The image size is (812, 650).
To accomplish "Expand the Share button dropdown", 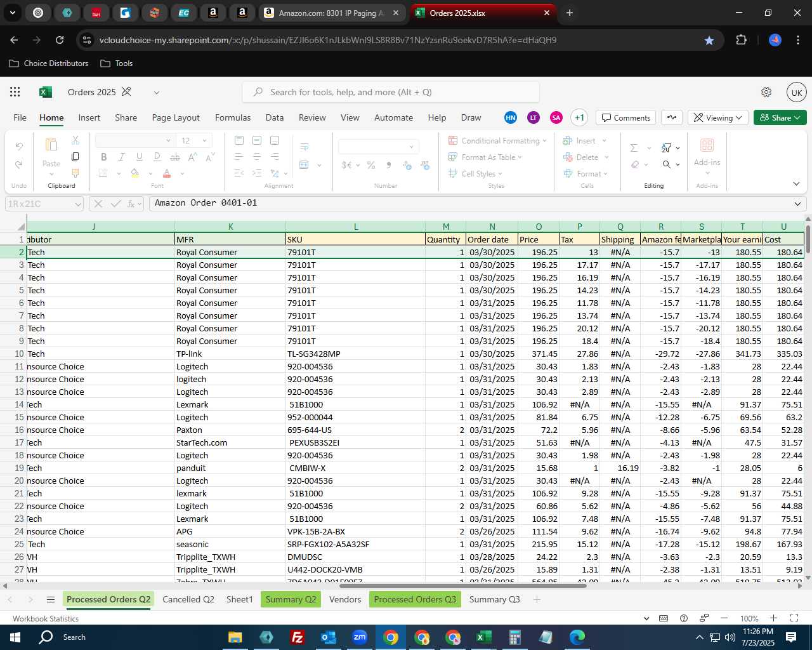I will 798,117.
